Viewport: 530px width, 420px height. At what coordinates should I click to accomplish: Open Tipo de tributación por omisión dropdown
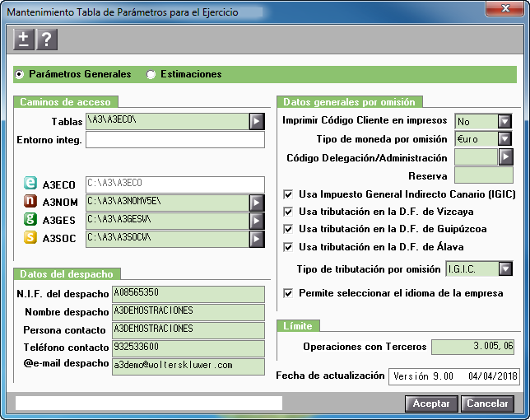point(505,268)
